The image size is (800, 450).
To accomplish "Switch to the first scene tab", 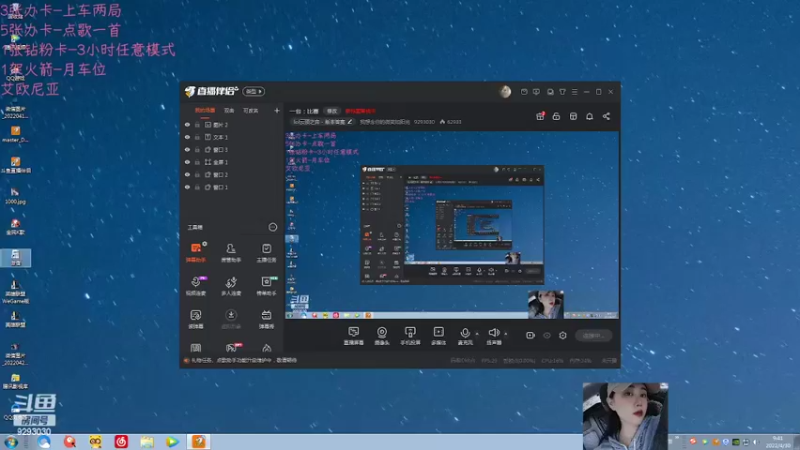I will 205,111.
